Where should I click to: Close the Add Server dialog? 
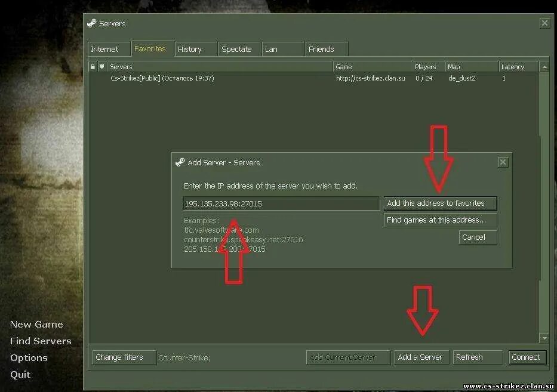click(x=503, y=162)
